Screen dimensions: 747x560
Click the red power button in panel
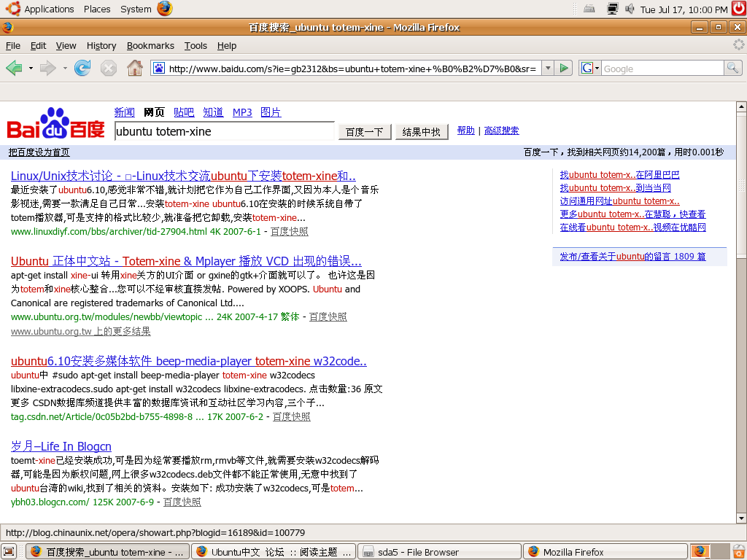click(739, 9)
